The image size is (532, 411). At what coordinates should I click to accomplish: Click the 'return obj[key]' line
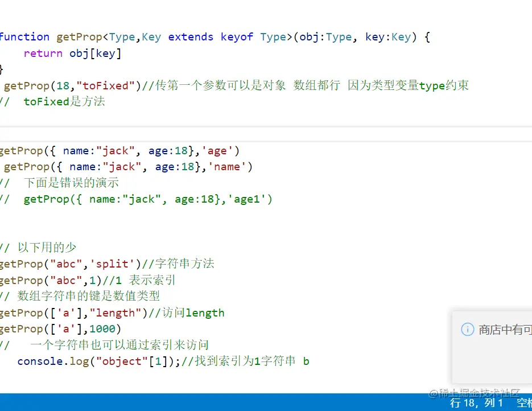pos(72,54)
